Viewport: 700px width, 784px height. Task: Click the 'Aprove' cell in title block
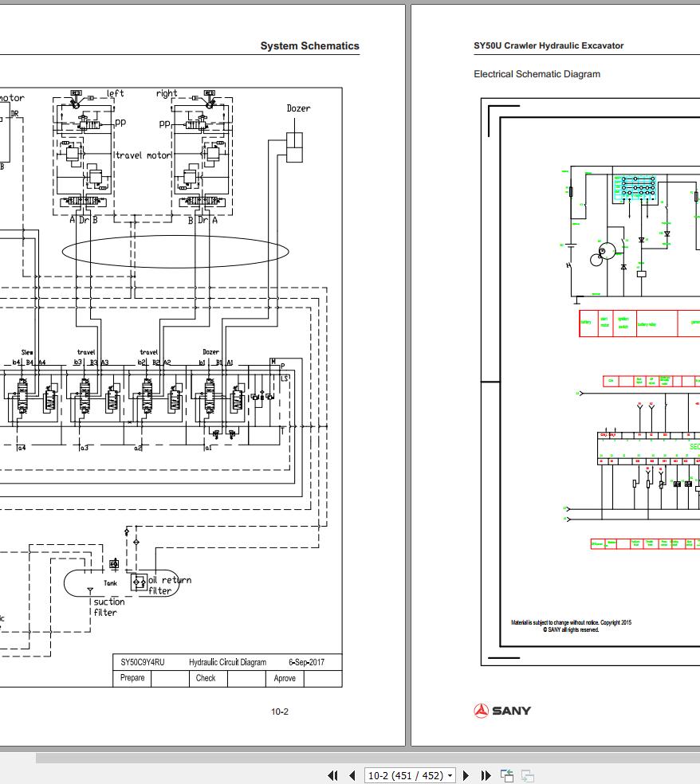pos(285,678)
